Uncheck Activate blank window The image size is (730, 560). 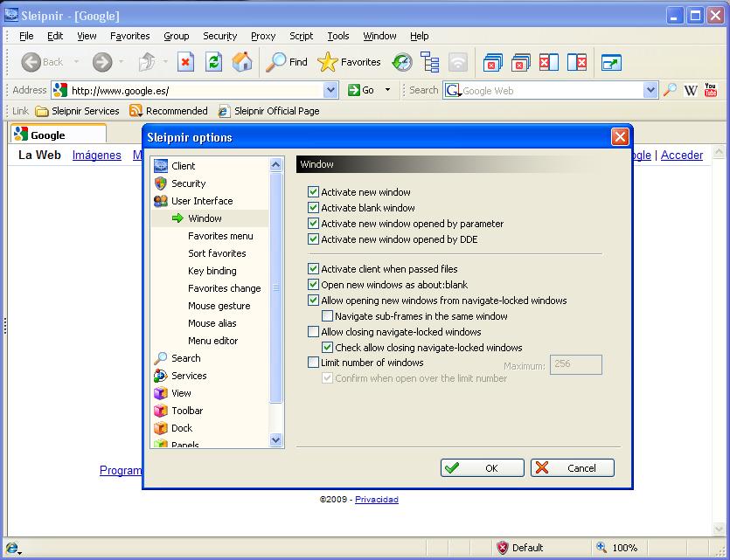click(313, 207)
